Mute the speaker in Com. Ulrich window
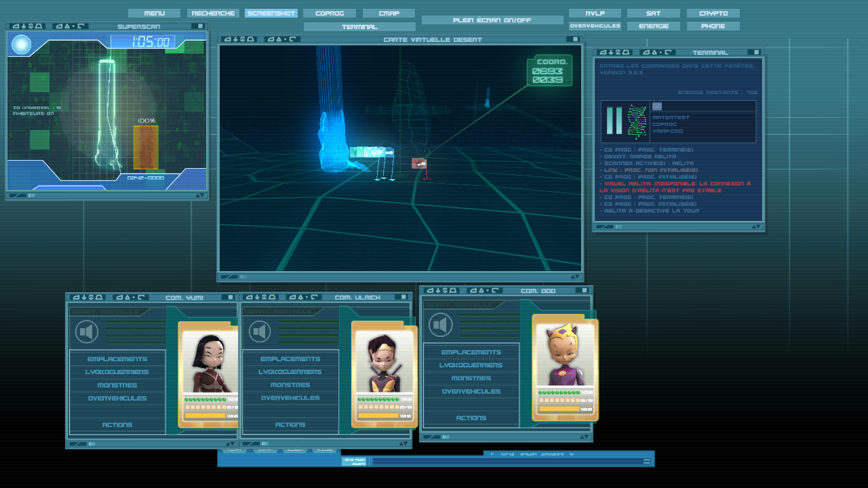868x488 pixels. click(260, 332)
